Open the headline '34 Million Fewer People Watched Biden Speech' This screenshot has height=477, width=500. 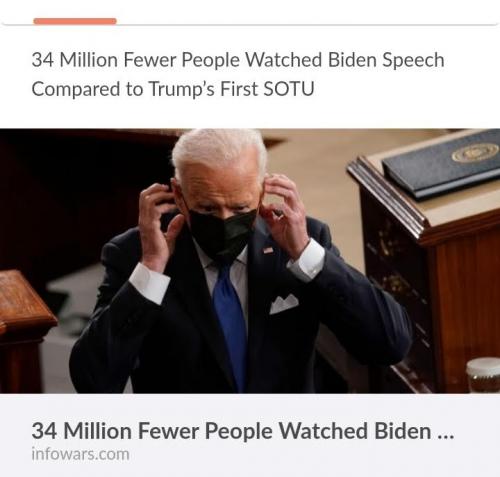[x=238, y=60]
